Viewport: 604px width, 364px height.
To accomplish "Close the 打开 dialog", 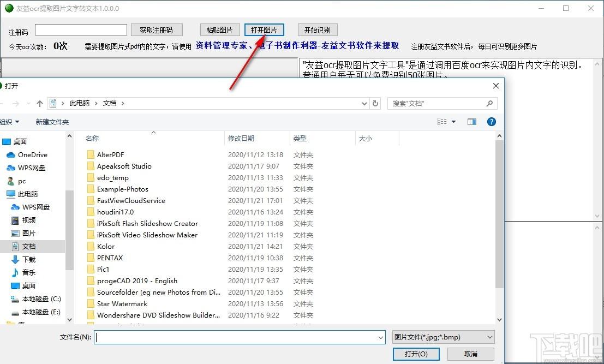I will pos(496,86).
